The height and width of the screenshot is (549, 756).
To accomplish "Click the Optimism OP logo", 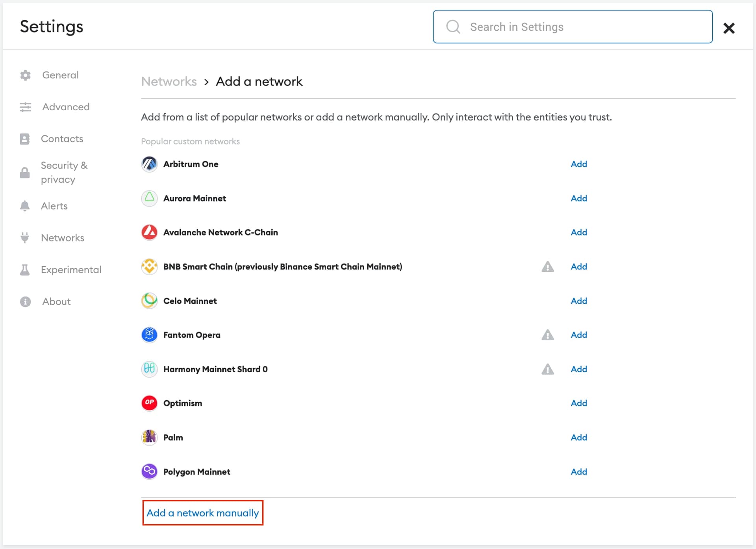I will tap(149, 403).
